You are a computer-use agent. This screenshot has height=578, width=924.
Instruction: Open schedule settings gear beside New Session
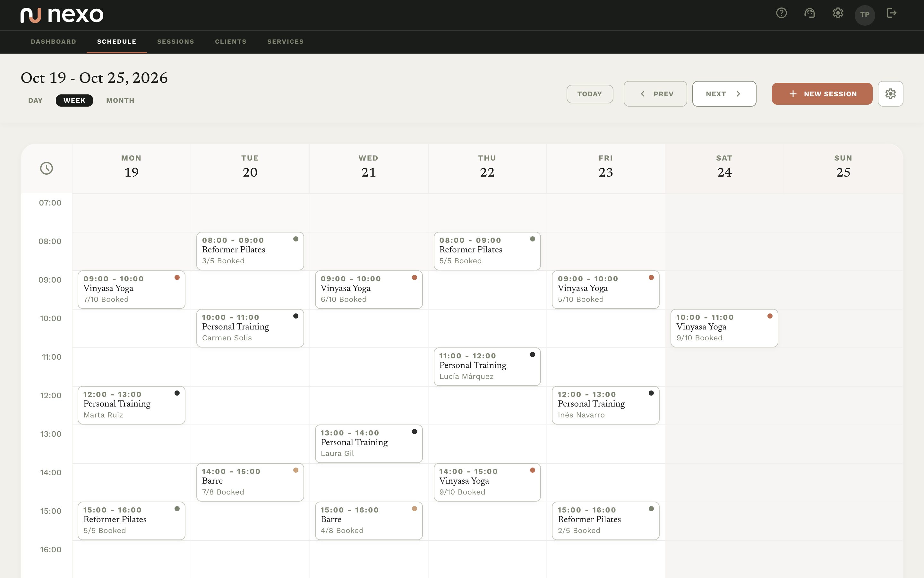click(890, 94)
